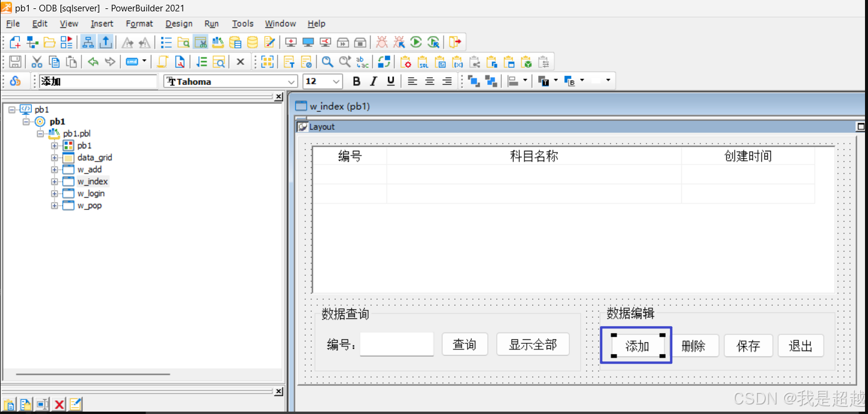
Task: Switch to the Layout tab
Action: tap(321, 126)
